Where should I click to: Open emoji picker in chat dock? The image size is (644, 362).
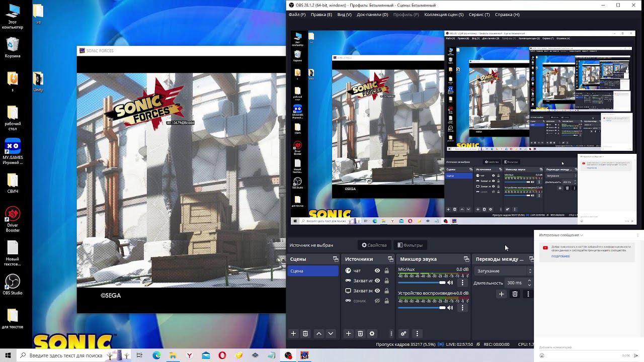pos(542,355)
